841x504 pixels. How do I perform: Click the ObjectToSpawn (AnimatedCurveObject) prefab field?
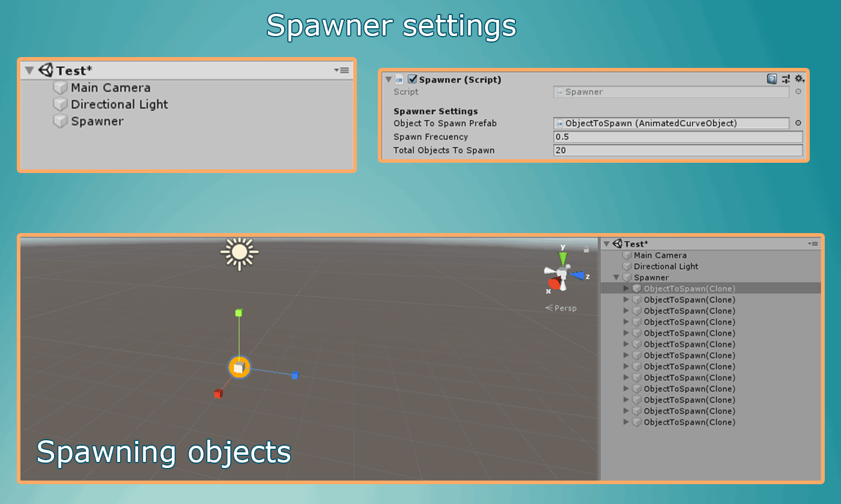(x=671, y=123)
